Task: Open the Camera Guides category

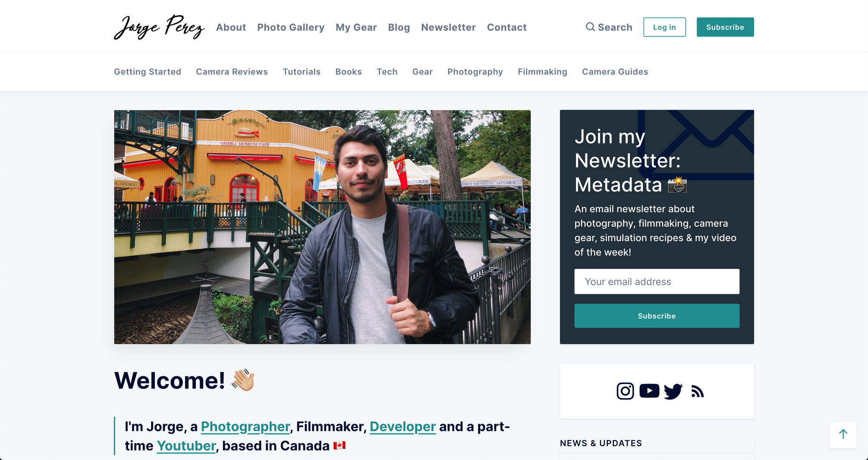Action: (615, 72)
